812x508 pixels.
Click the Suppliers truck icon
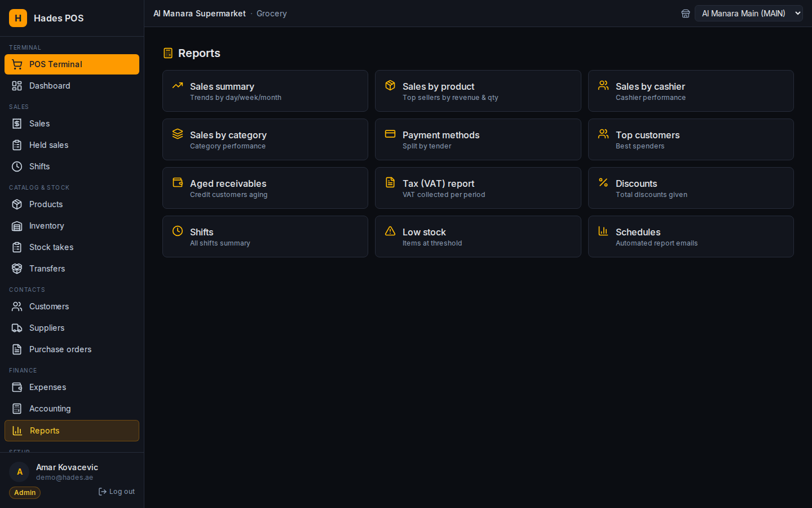(17, 328)
